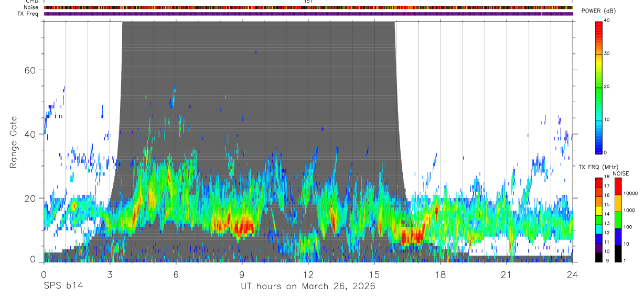This screenshot has width=644, height=297.
Task: Pick the yellow 1000 segment of NOISE legend
Action: (x=618, y=203)
